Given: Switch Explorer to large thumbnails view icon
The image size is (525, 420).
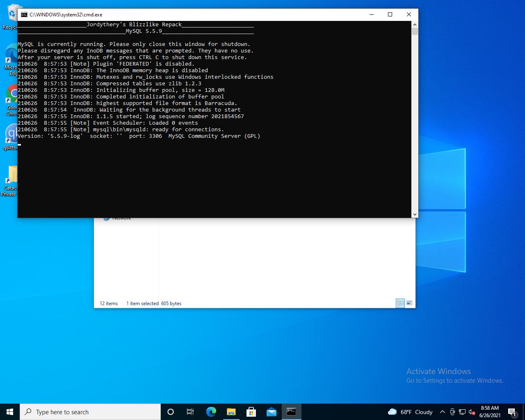Looking at the screenshot, I should coord(409,303).
